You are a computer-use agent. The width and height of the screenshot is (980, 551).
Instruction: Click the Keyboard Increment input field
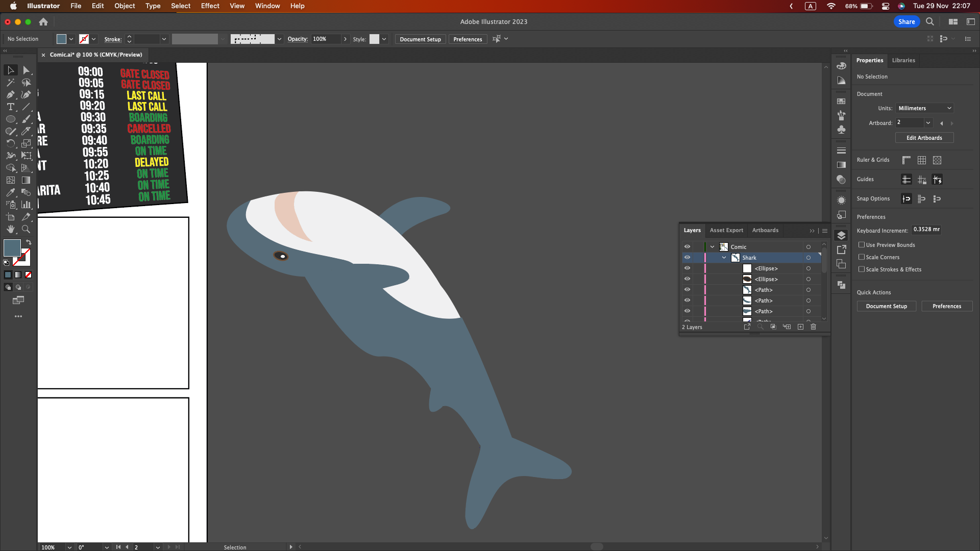click(x=926, y=230)
